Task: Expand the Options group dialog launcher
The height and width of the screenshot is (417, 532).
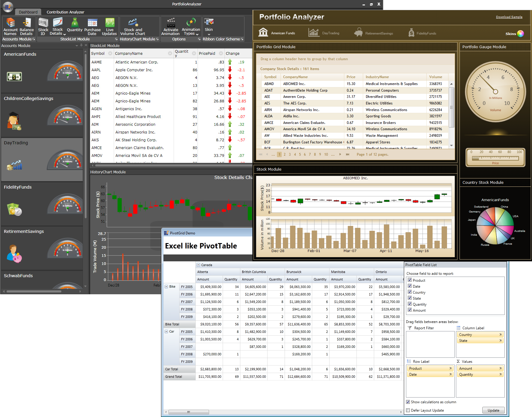Action: point(199,39)
